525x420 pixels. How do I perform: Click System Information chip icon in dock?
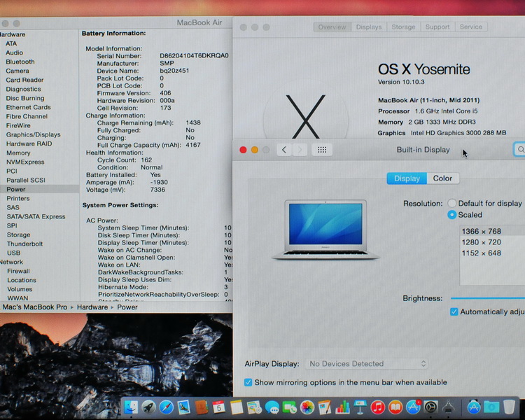(x=448, y=407)
